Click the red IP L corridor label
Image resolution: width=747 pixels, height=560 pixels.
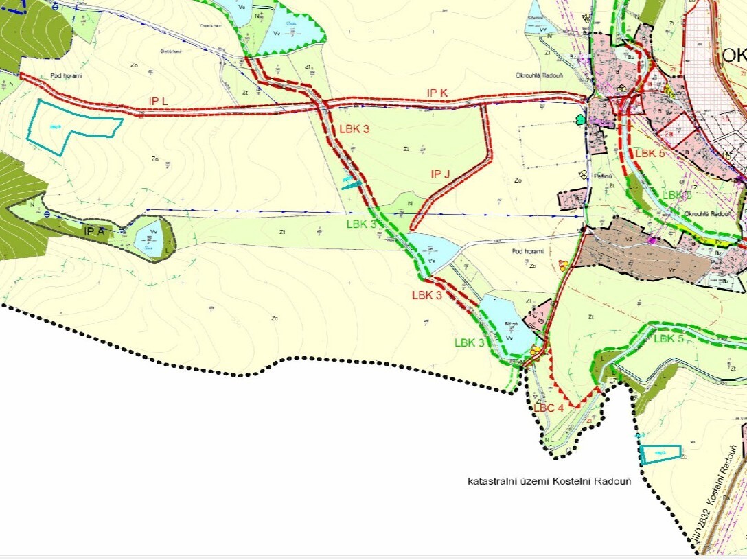coord(159,102)
